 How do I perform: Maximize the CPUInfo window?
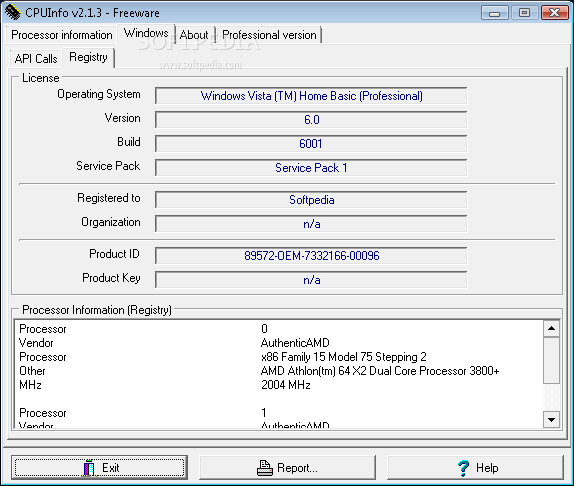click(x=524, y=13)
